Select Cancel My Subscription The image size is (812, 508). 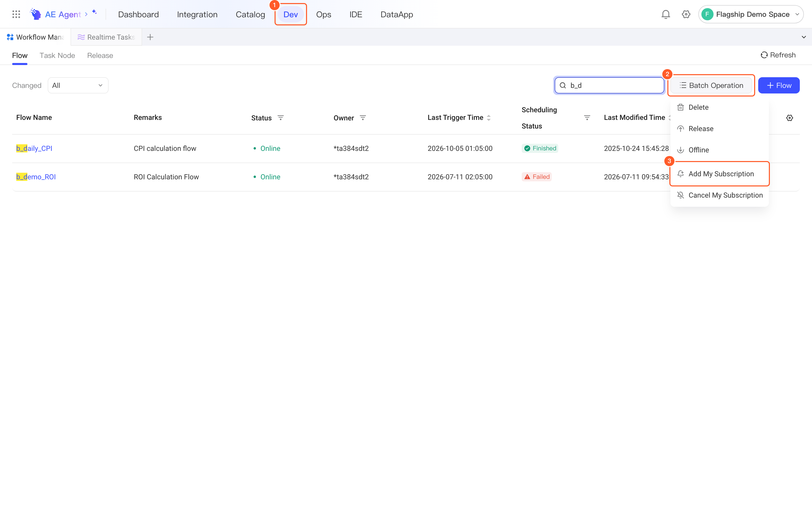719,195
